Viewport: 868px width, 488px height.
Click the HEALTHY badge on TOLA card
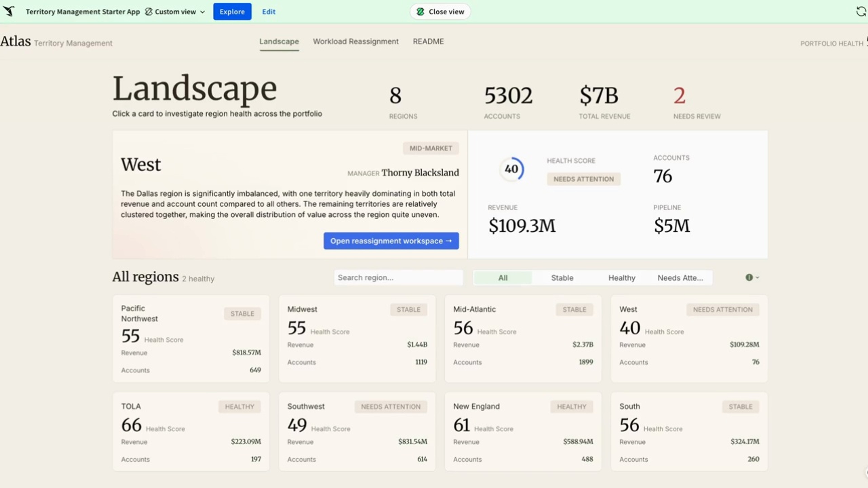[x=240, y=406]
